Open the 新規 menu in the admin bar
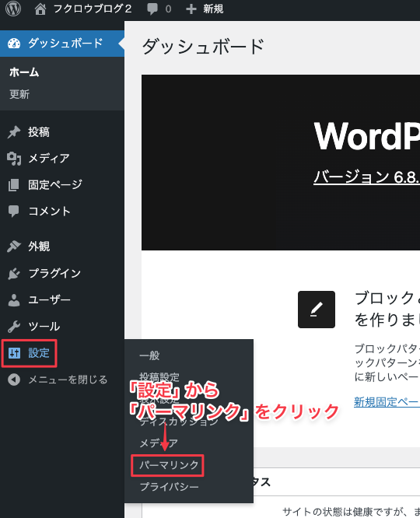420x518 pixels. (x=213, y=9)
